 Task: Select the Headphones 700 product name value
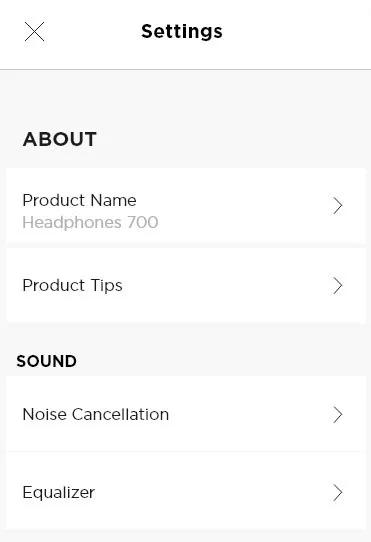click(90, 222)
